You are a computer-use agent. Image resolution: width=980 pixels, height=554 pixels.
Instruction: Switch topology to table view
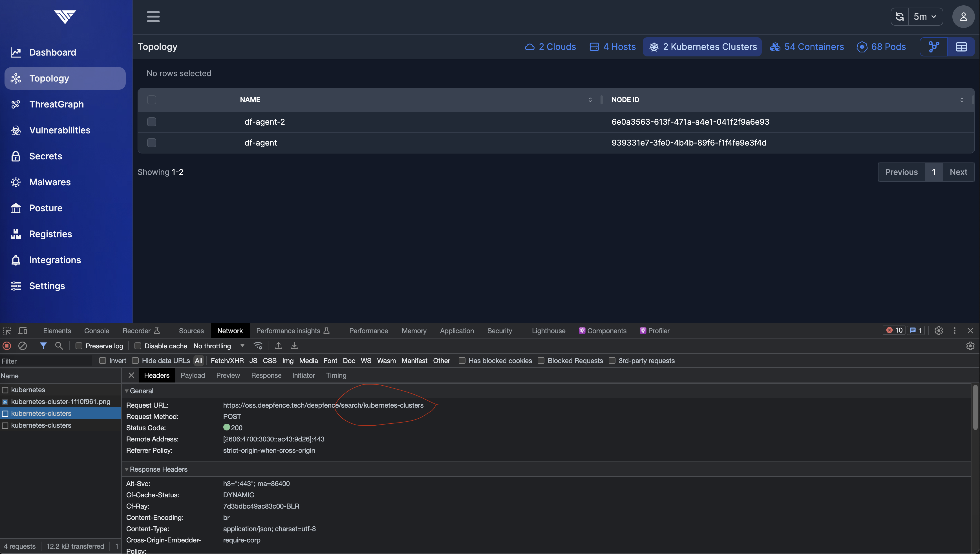pyautogui.click(x=962, y=47)
